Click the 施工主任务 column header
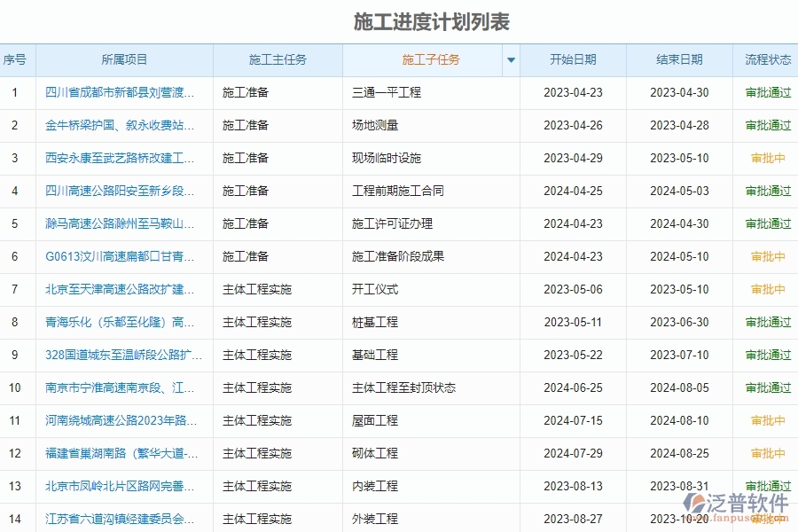Screen dimensions: 798x532 coord(278,59)
